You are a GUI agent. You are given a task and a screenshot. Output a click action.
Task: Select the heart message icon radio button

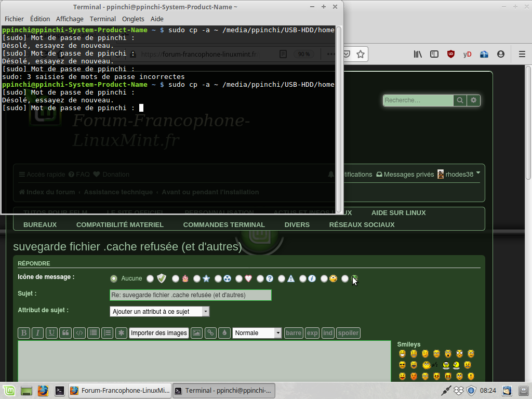click(239, 278)
